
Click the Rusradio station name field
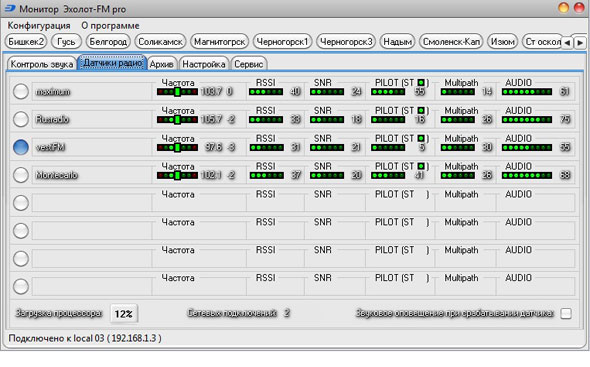(91, 119)
